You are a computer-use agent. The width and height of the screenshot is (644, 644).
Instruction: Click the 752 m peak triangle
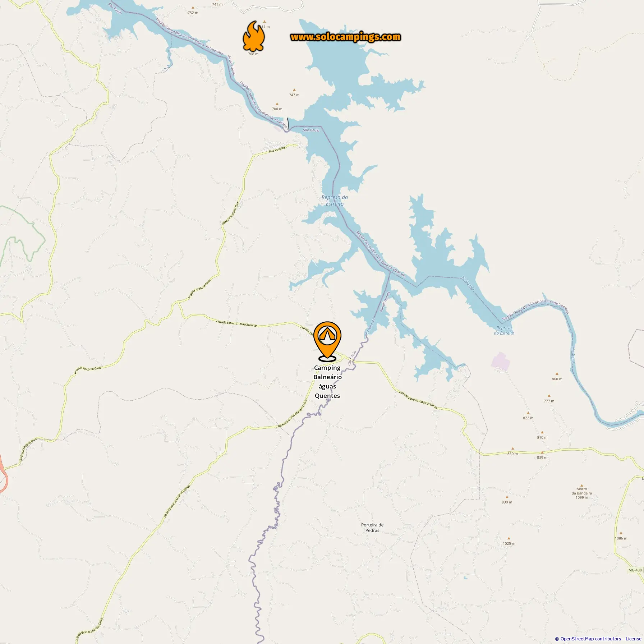pyautogui.click(x=193, y=8)
